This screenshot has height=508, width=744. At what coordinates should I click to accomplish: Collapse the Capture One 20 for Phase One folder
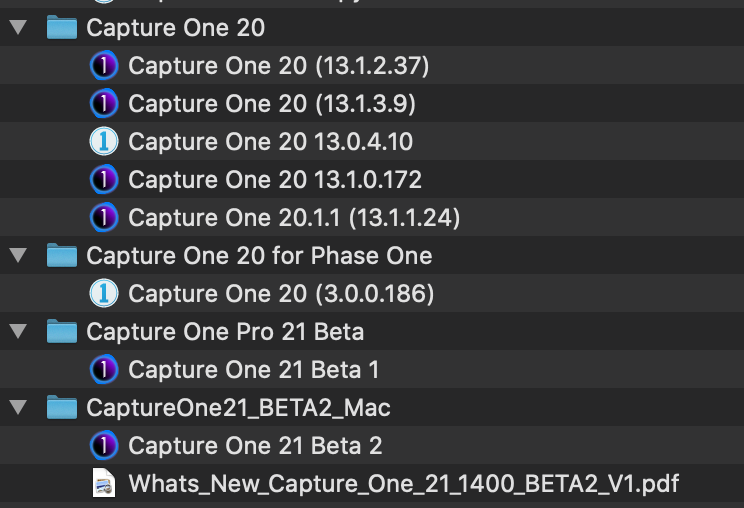tap(19, 255)
